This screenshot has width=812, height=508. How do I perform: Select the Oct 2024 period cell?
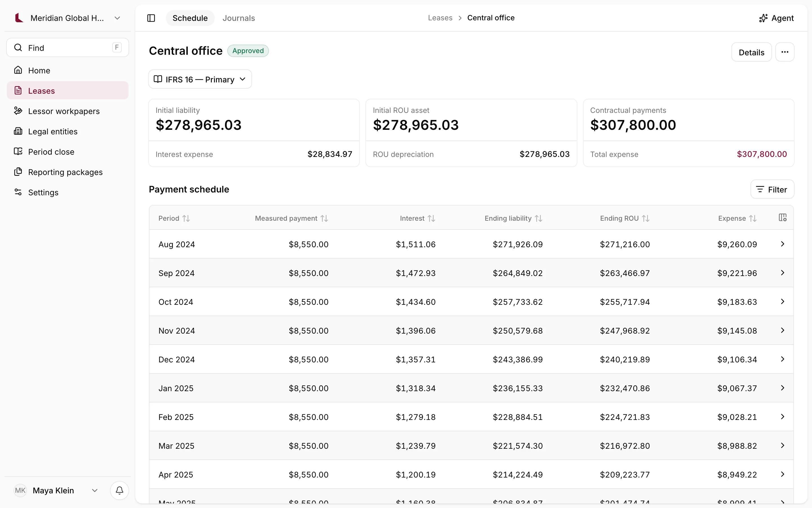tap(176, 302)
